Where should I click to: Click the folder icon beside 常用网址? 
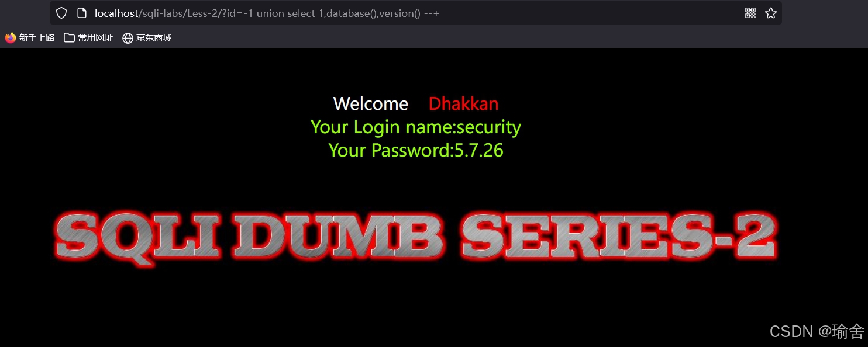point(69,38)
